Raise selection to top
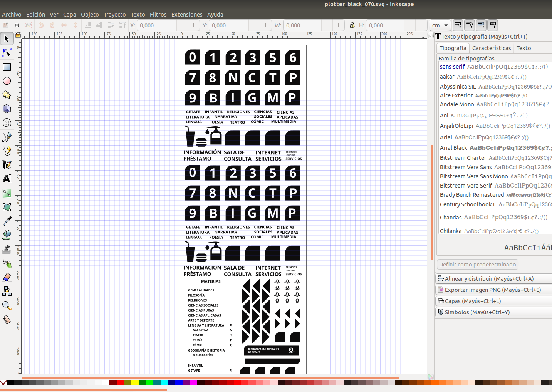Screen dimensions: 552x392 122,25
